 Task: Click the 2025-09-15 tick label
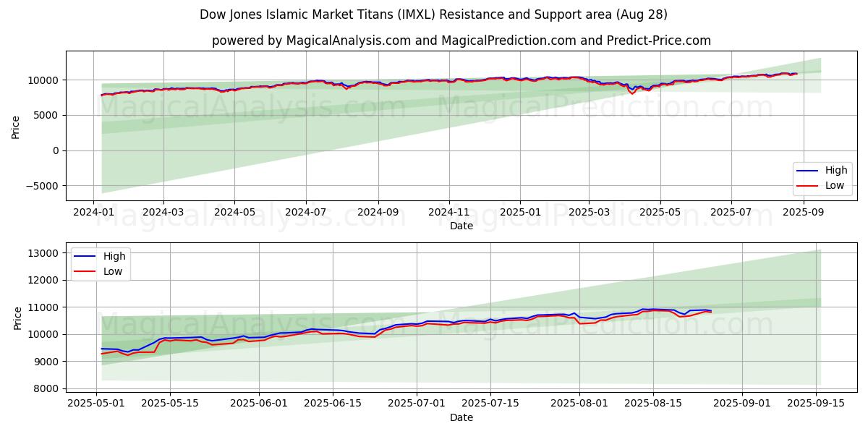(x=816, y=404)
